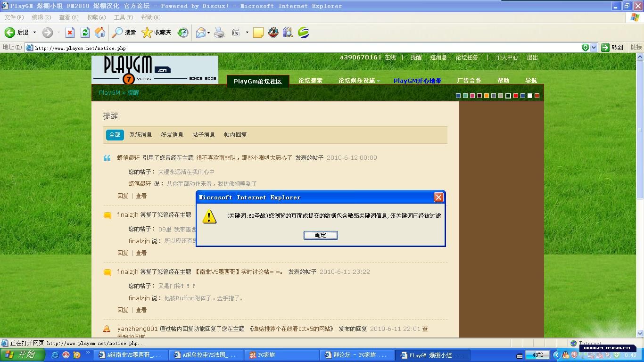Viewport: 644px width, 362px height.
Task: Expand the Back button history dropdown arrow
Action: click(x=34, y=33)
